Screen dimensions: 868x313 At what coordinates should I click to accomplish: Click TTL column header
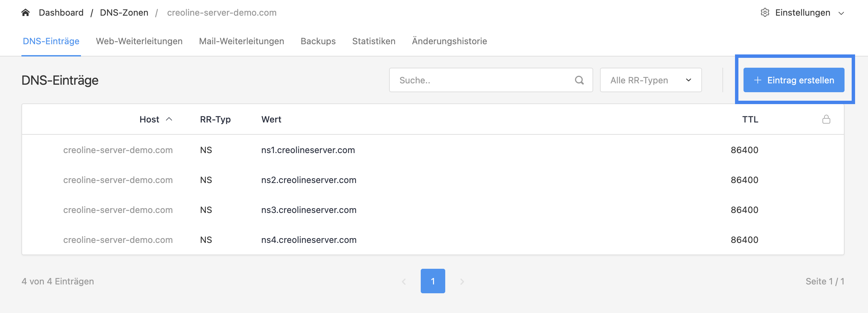coord(750,119)
